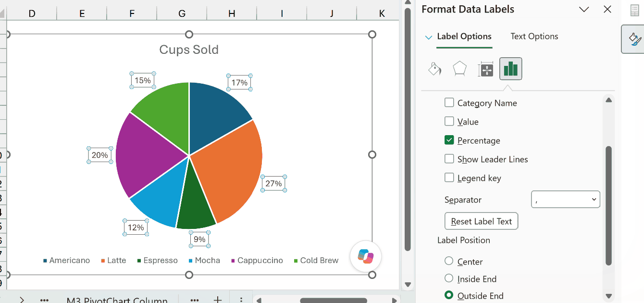Open Fill & Line options icon
The width and height of the screenshot is (644, 303).
pyautogui.click(x=435, y=69)
